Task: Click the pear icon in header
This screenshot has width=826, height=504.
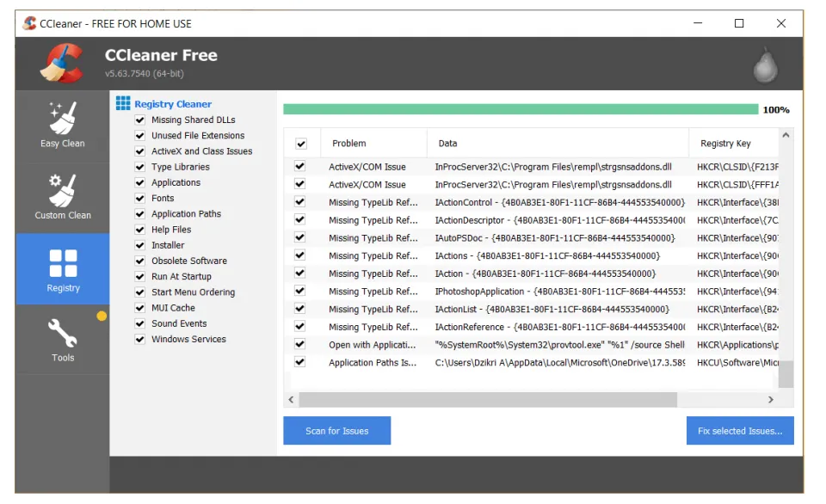Action: (x=766, y=65)
